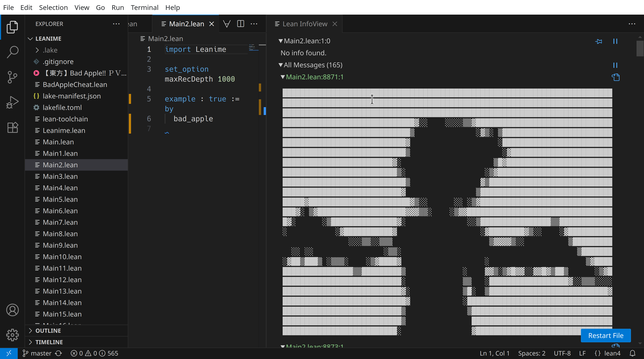The width and height of the screenshot is (644, 359).
Task: Open the Edit menu
Action: point(26,7)
